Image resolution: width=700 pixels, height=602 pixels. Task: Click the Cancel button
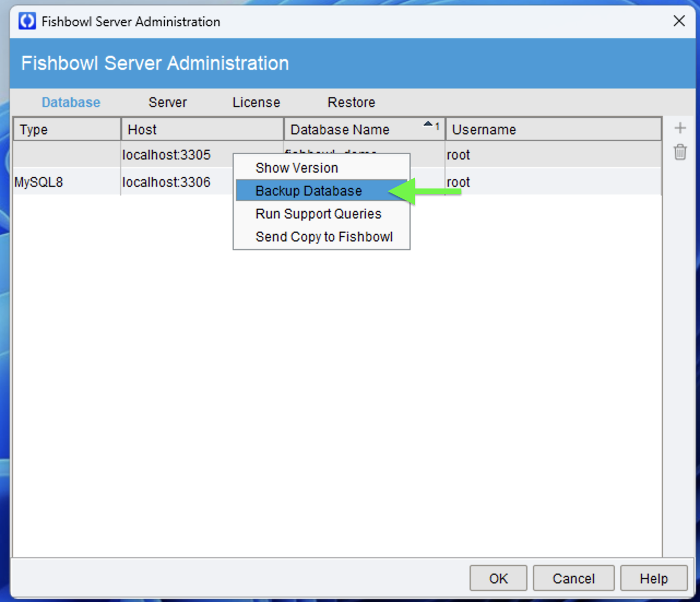[x=573, y=578]
